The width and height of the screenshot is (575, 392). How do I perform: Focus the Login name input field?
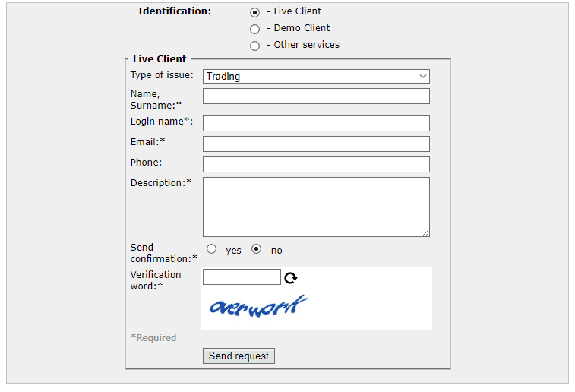pyautogui.click(x=316, y=124)
